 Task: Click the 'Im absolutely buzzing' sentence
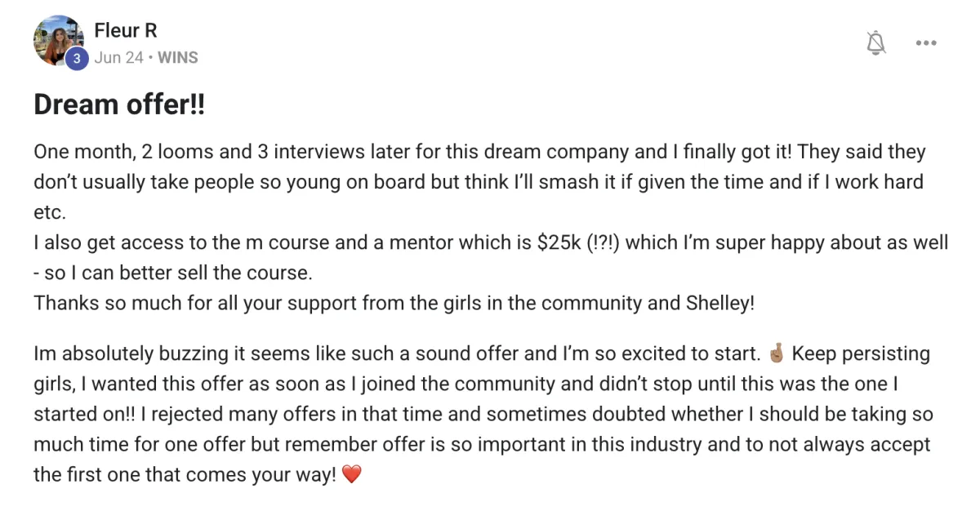[x=399, y=354]
